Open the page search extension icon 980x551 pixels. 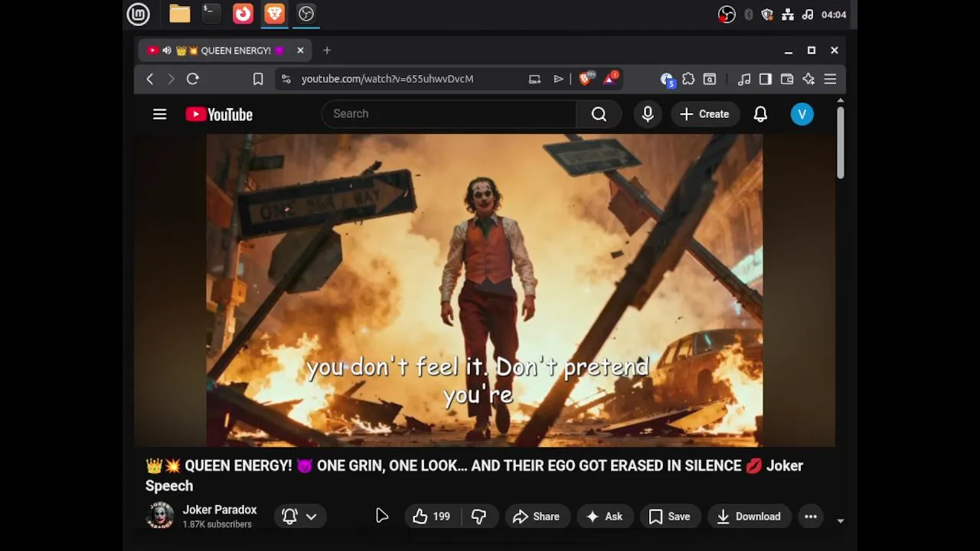[x=710, y=79]
